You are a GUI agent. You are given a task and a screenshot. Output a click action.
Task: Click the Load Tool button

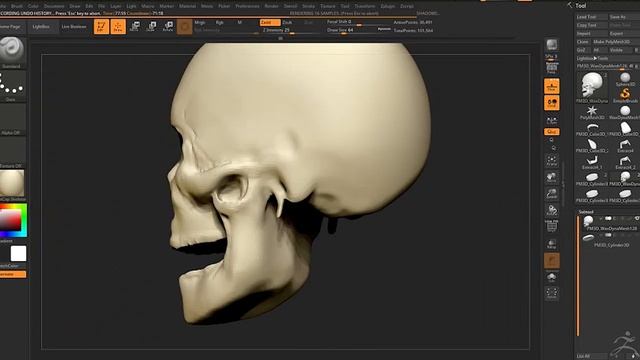coord(591,17)
